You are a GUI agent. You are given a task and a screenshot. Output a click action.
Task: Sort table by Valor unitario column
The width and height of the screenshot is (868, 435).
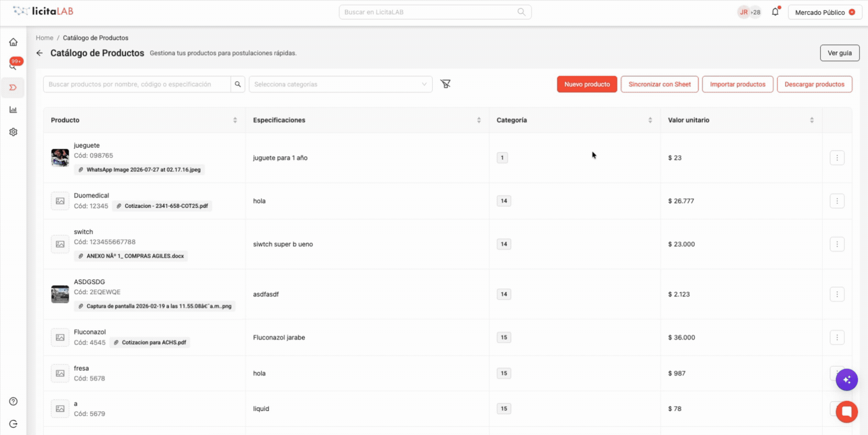(812, 120)
